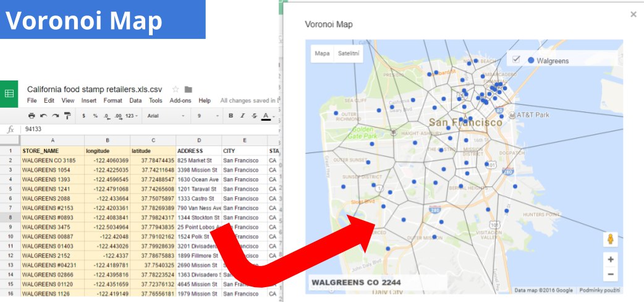Select column A header
644x302 pixels.
coord(53,140)
